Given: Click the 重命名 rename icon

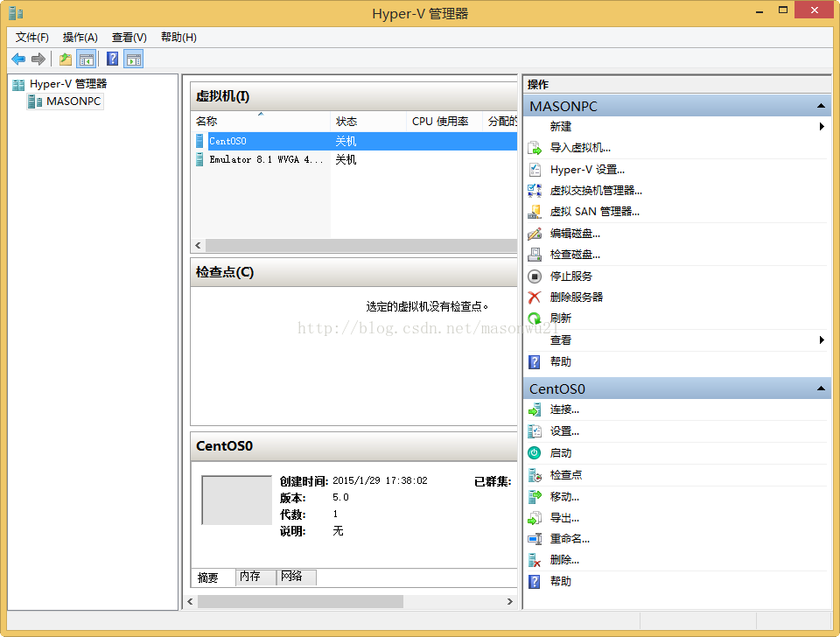Looking at the screenshot, I should [535, 539].
